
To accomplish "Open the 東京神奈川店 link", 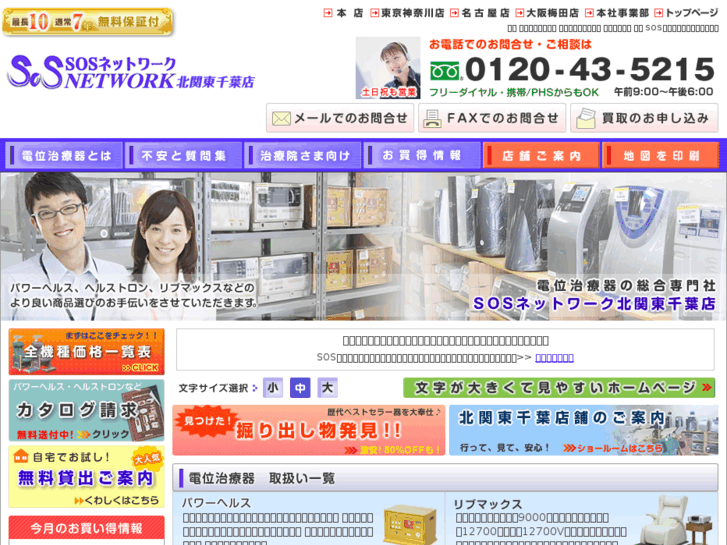I will tap(407, 13).
